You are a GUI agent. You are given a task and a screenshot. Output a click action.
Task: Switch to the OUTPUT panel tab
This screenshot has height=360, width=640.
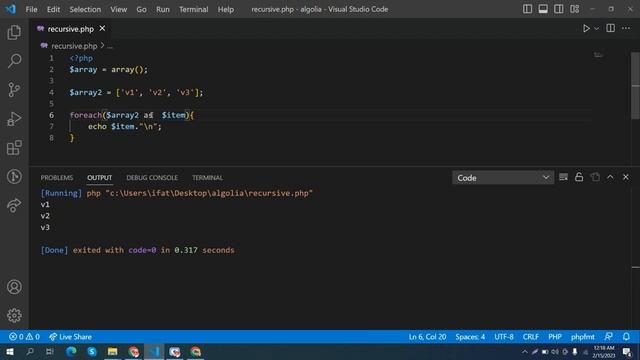click(99, 178)
